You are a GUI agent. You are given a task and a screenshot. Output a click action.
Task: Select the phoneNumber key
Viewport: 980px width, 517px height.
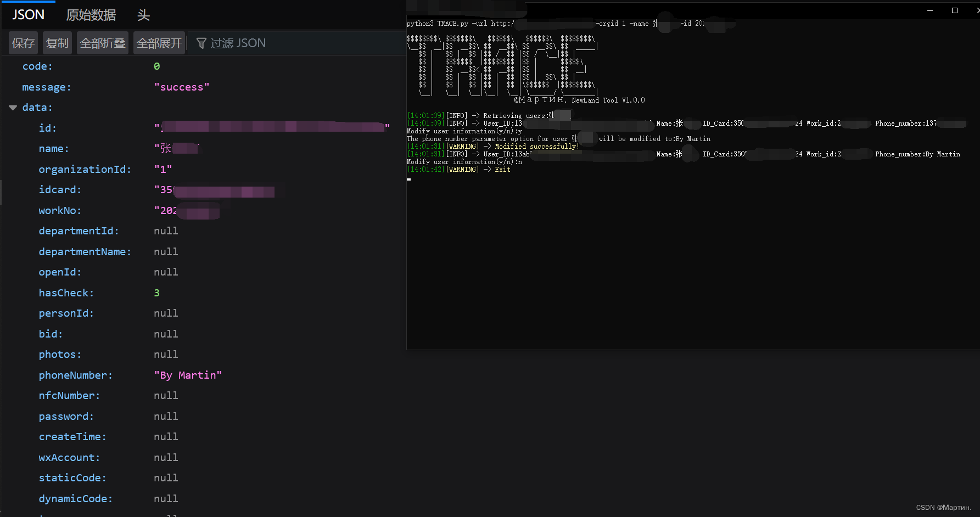click(x=76, y=375)
